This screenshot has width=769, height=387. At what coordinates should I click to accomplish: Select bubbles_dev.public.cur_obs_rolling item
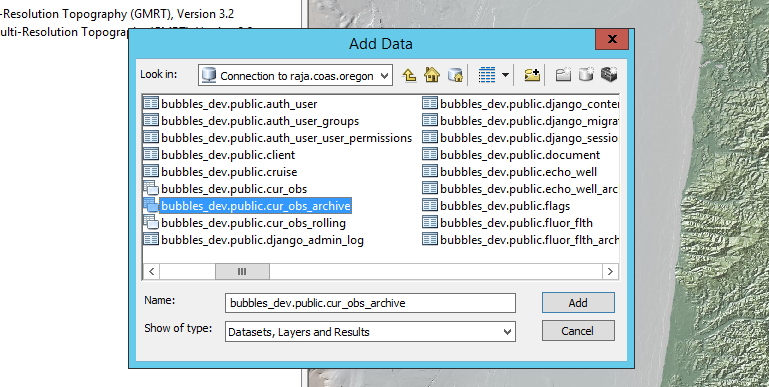point(245,223)
